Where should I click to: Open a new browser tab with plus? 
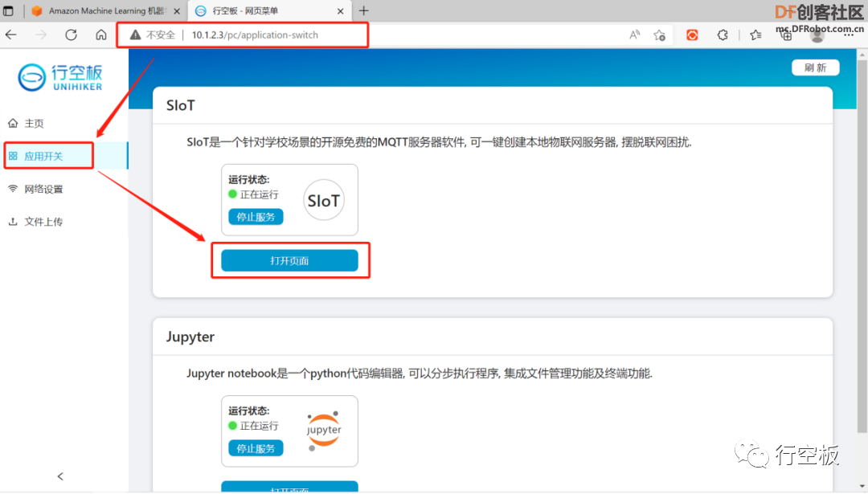pos(364,10)
